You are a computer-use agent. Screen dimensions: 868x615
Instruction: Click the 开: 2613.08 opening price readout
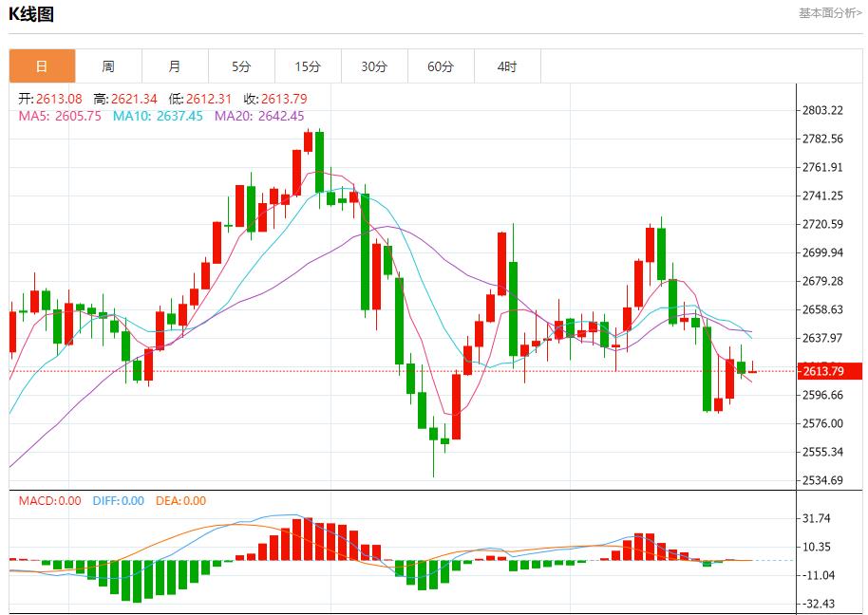pos(50,99)
